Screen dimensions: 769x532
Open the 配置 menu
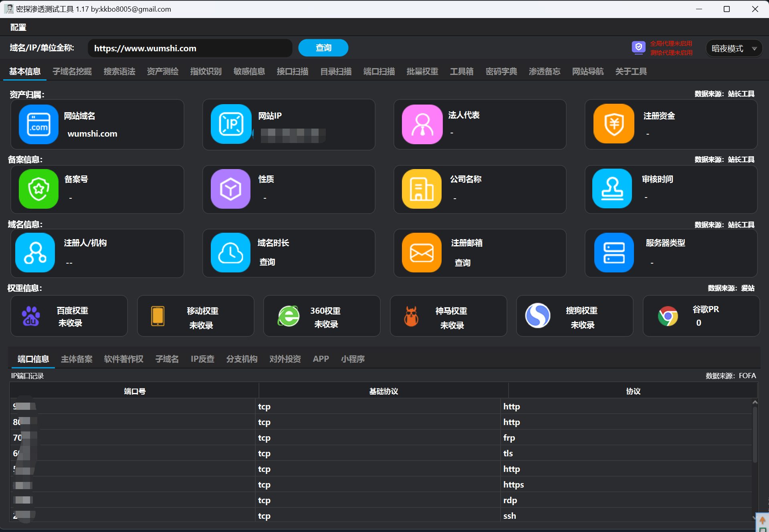point(18,27)
